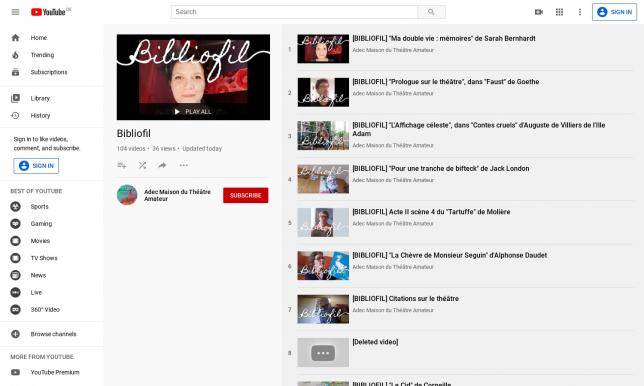Click inside the Search field
The width and height of the screenshot is (644, 386).
[x=294, y=12]
